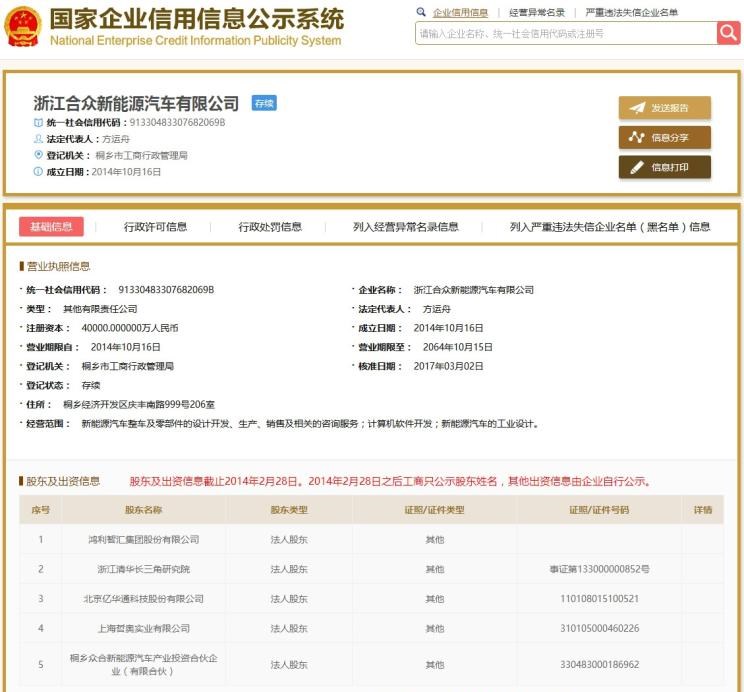744x692 pixels.
Task: Select the 企业信用信息 search category
Action: (x=460, y=13)
